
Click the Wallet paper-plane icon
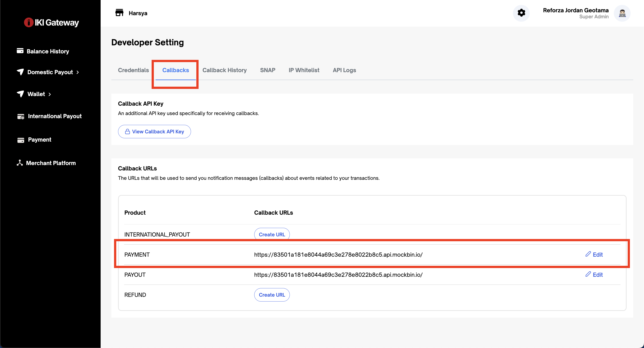point(20,94)
